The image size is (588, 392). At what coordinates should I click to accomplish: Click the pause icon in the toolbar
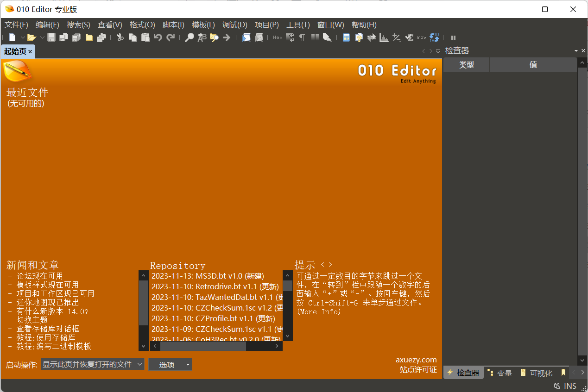(x=453, y=37)
